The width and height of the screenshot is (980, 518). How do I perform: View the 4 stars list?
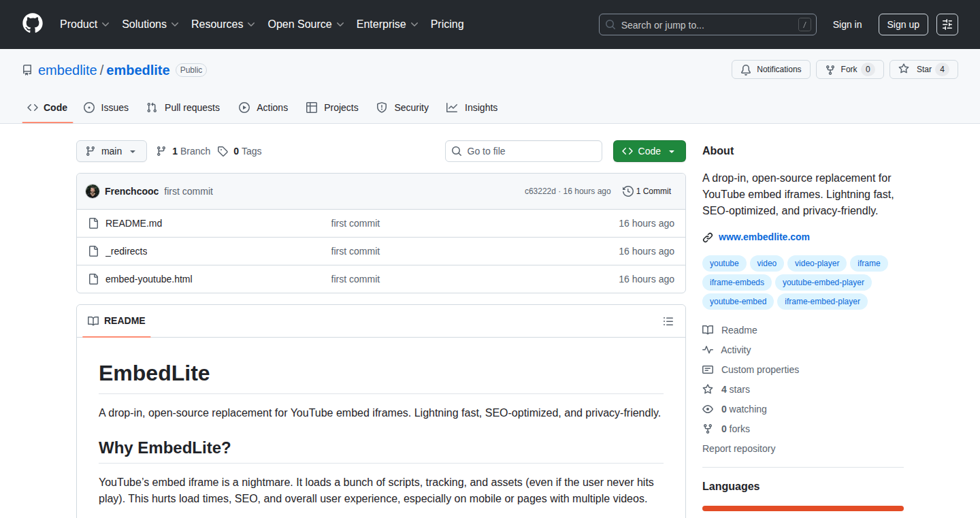pyautogui.click(x=727, y=389)
